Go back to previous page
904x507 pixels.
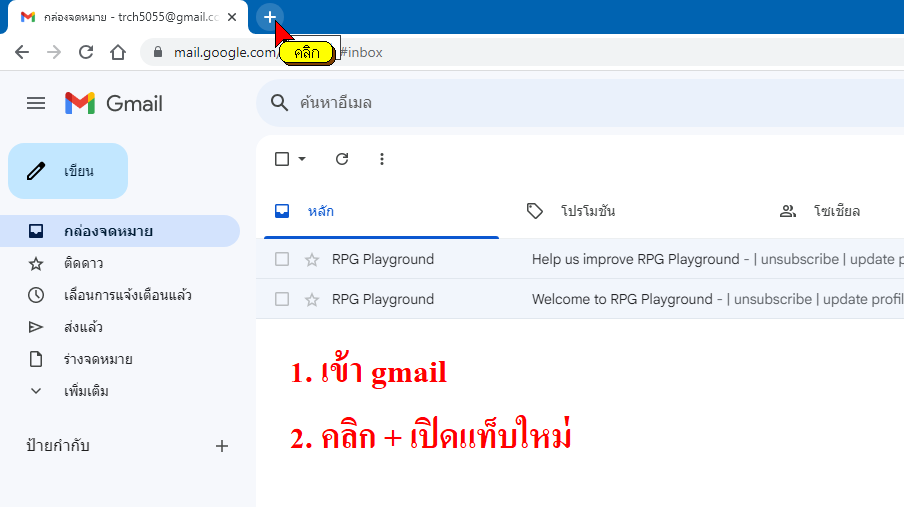(x=22, y=52)
